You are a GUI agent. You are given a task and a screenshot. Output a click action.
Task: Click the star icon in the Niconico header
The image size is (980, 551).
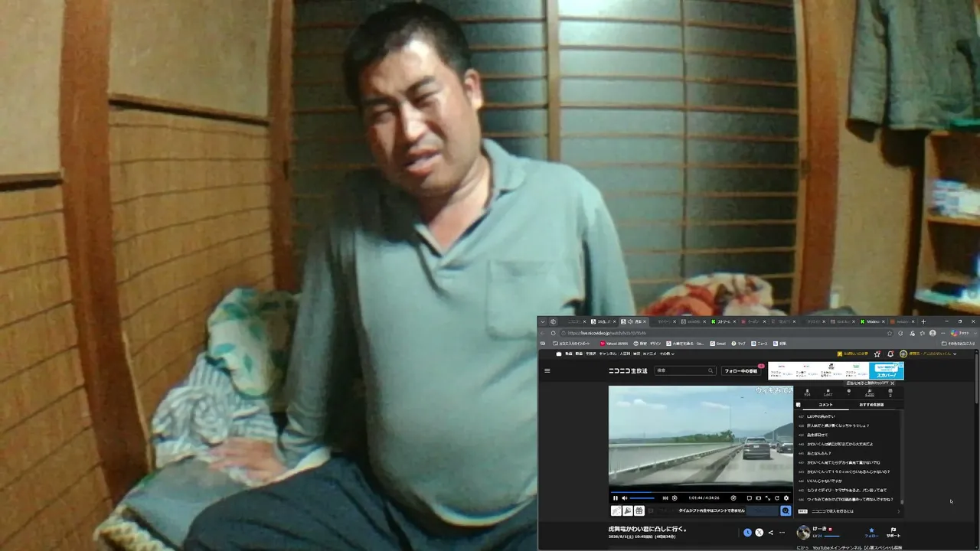(x=877, y=354)
